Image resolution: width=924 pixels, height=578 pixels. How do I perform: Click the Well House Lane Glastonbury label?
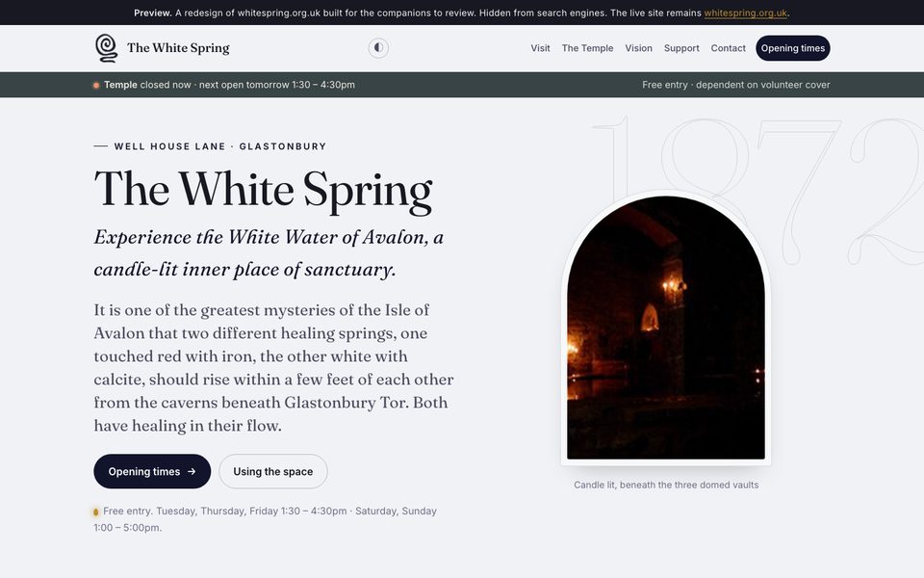pyautogui.click(x=219, y=146)
